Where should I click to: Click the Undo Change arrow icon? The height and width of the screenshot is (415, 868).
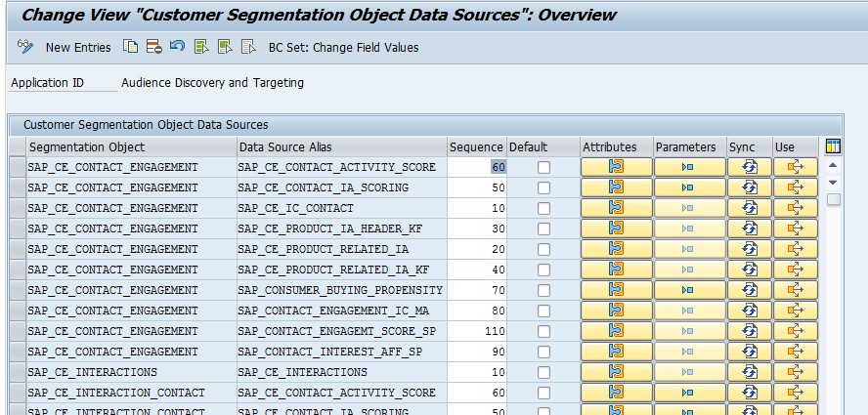pyautogui.click(x=177, y=47)
